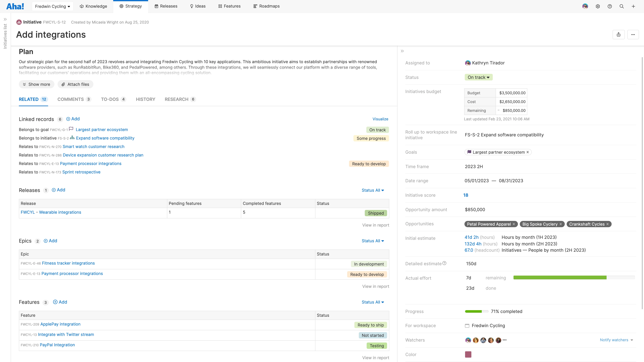644x362 pixels.
Task: Open the more options ellipsis next to share
Action: coord(633,34)
